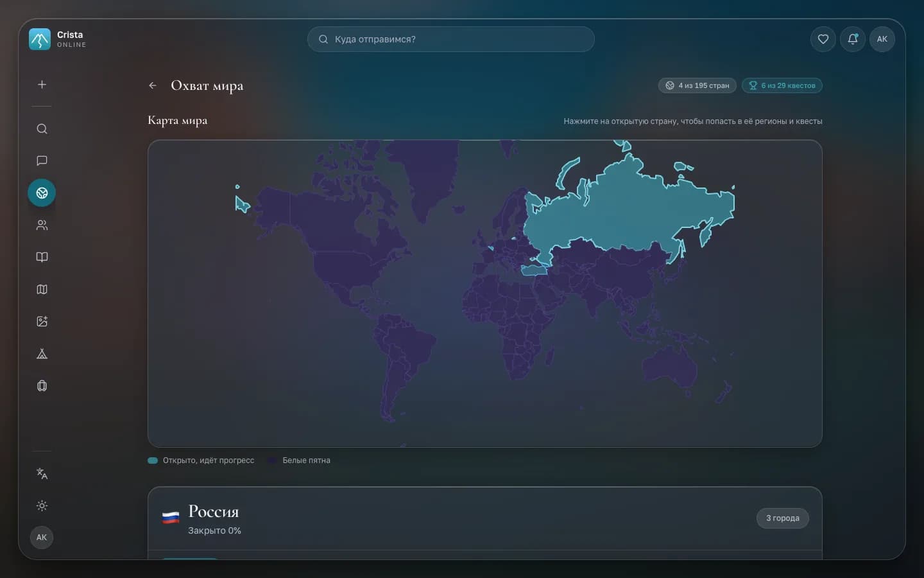The image size is (924, 578).
Task: Open the image gallery icon in sidebar
Action: [x=42, y=321]
